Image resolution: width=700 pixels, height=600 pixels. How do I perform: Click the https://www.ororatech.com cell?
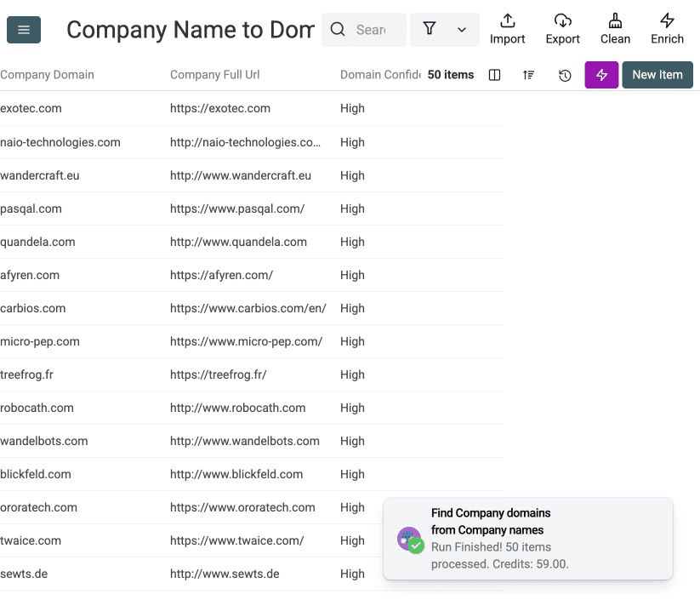click(x=242, y=507)
